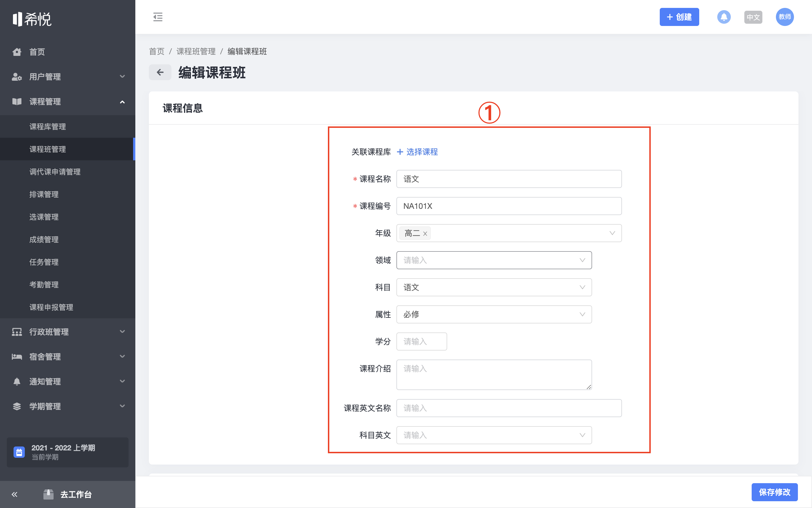Click the 课程介绍 textarea
This screenshot has height=508, width=812.
coord(494,375)
